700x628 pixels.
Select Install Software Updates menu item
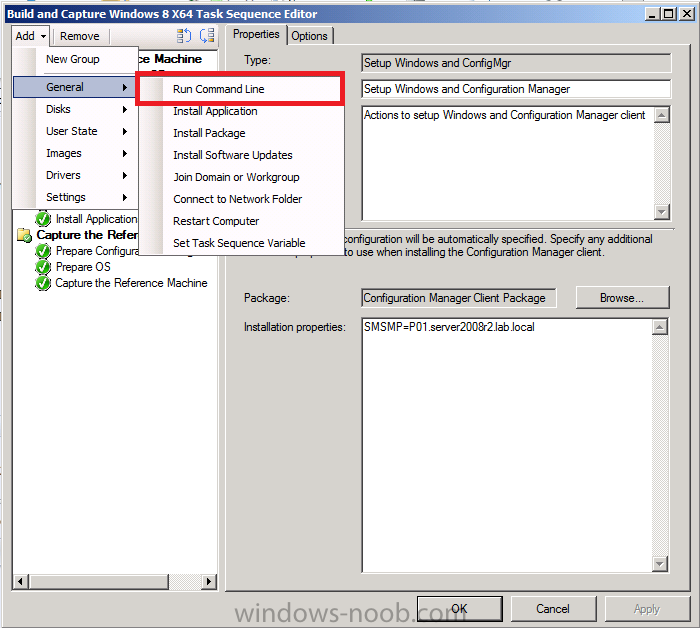tap(241, 155)
